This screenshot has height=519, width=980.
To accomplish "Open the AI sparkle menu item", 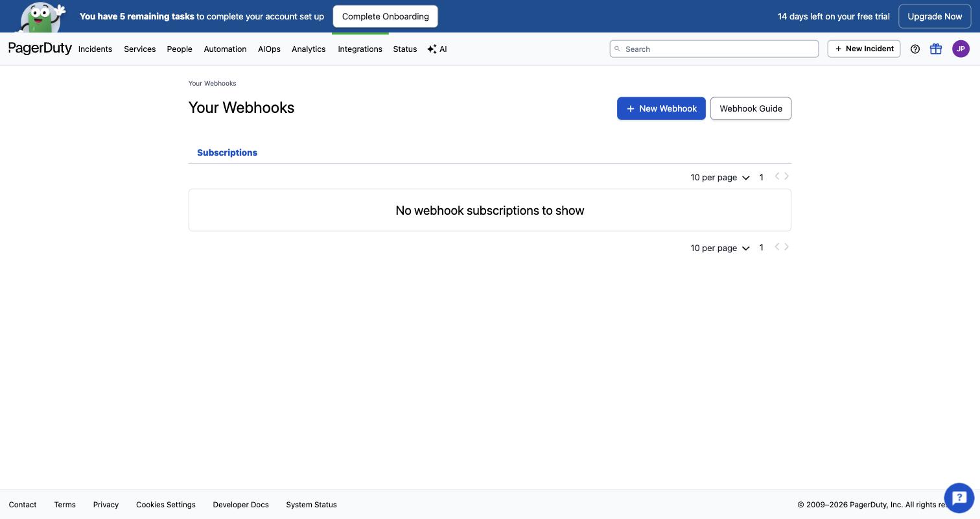I will (437, 49).
